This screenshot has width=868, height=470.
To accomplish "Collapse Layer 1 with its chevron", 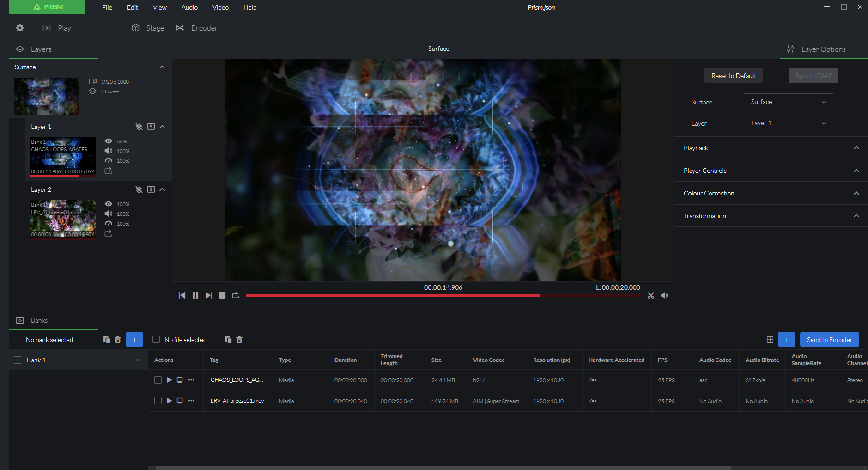I will click(x=162, y=127).
